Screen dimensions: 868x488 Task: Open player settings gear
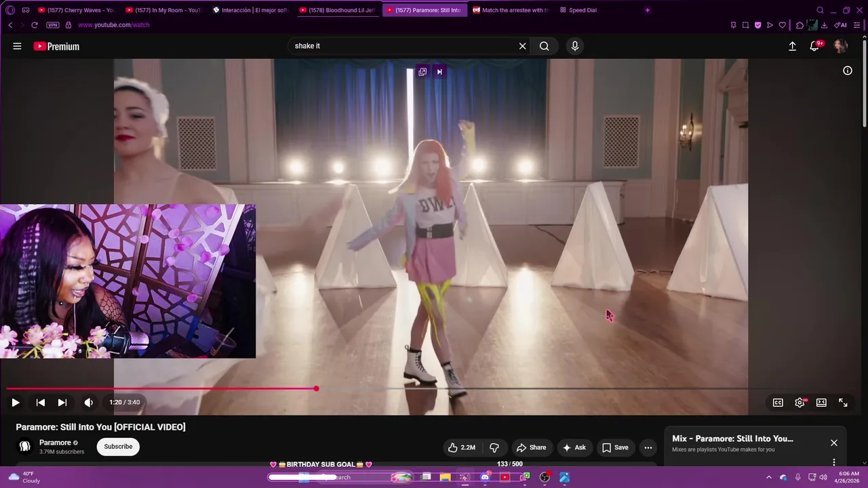[x=800, y=403]
